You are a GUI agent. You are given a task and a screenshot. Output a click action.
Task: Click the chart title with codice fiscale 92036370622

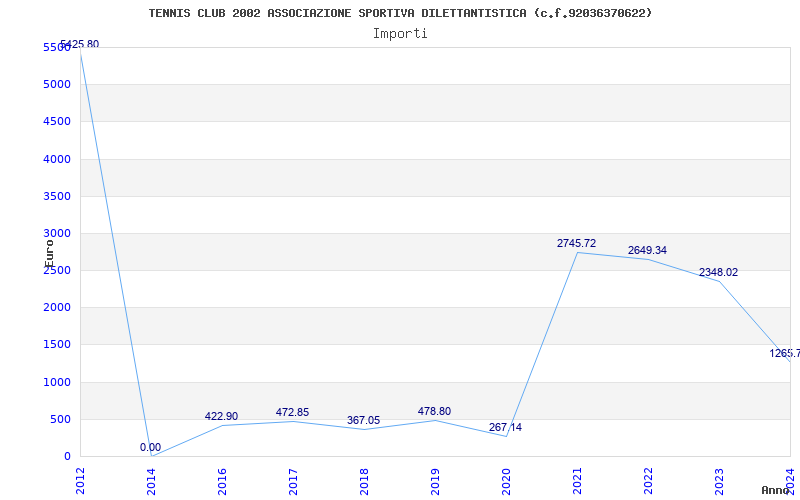pyautogui.click(x=400, y=13)
